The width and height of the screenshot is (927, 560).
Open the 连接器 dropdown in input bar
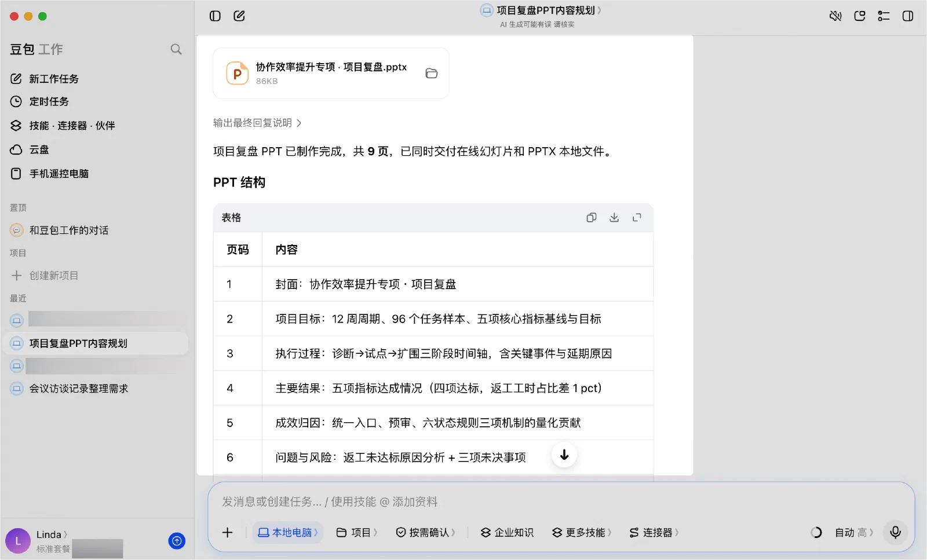click(654, 532)
